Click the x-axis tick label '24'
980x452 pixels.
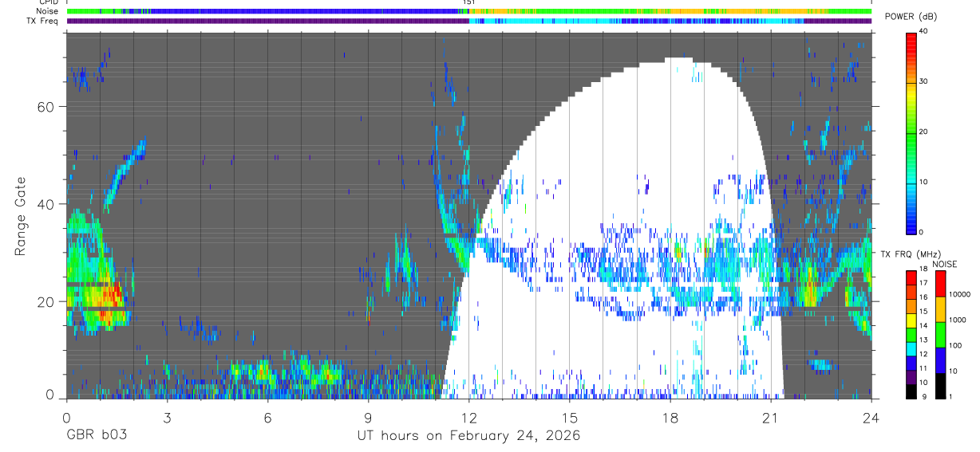871,418
